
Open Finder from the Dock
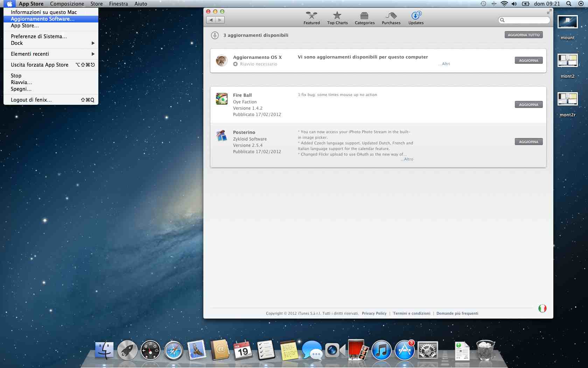click(x=104, y=350)
